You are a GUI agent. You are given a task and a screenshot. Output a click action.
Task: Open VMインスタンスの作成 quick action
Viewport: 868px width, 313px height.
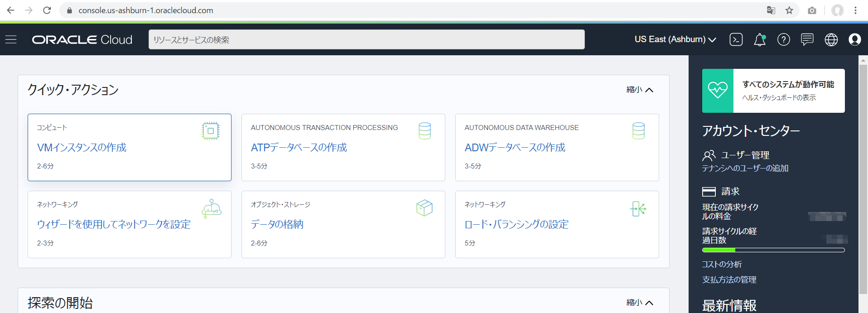click(82, 148)
